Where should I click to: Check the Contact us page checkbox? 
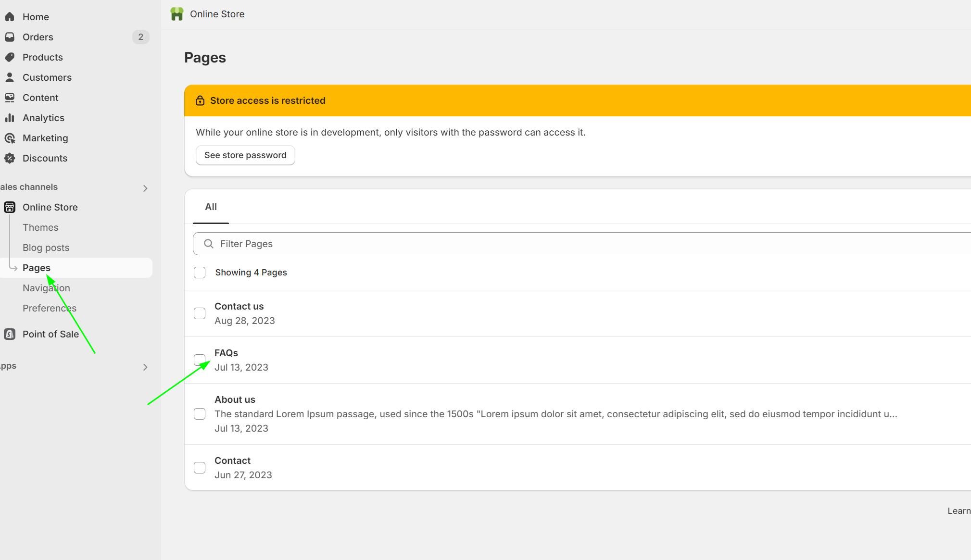[200, 313]
